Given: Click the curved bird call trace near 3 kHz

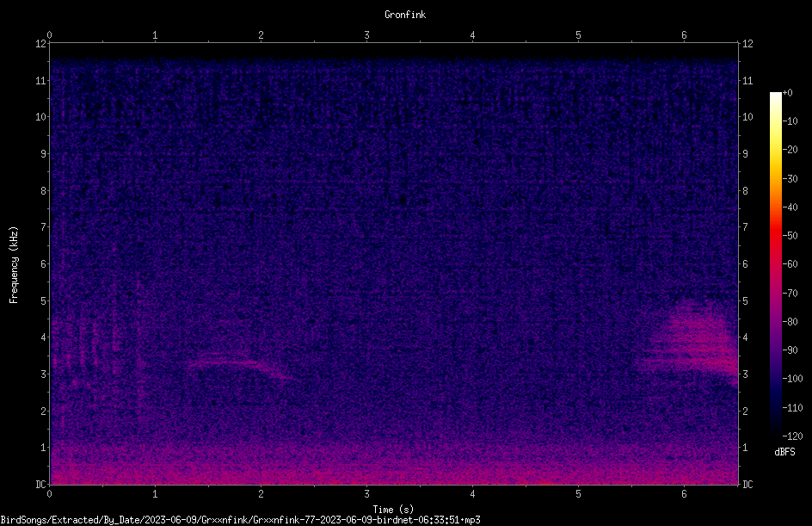Looking at the screenshot, I should (x=241, y=365).
